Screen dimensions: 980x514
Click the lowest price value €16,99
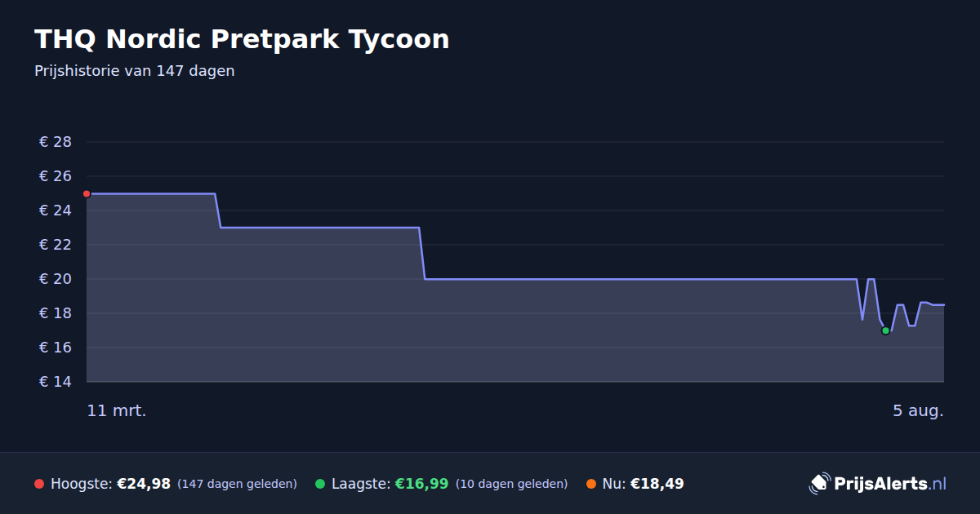point(421,484)
